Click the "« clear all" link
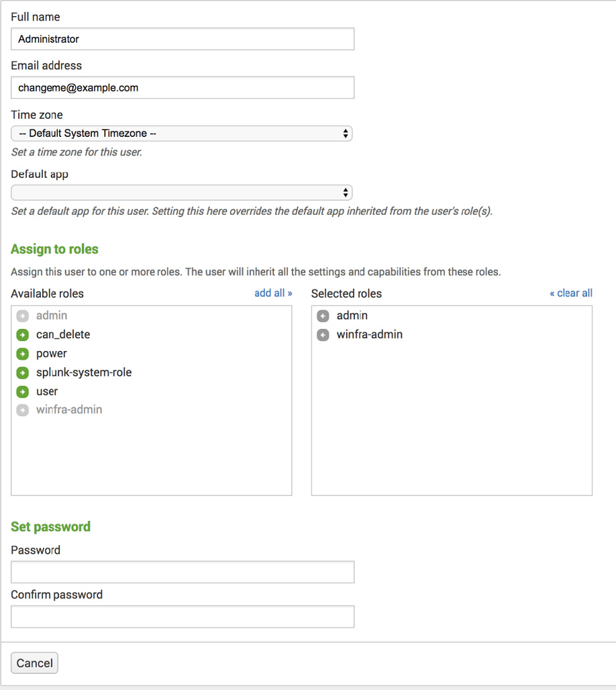The height and width of the screenshot is (690, 616). coord(571,293)
